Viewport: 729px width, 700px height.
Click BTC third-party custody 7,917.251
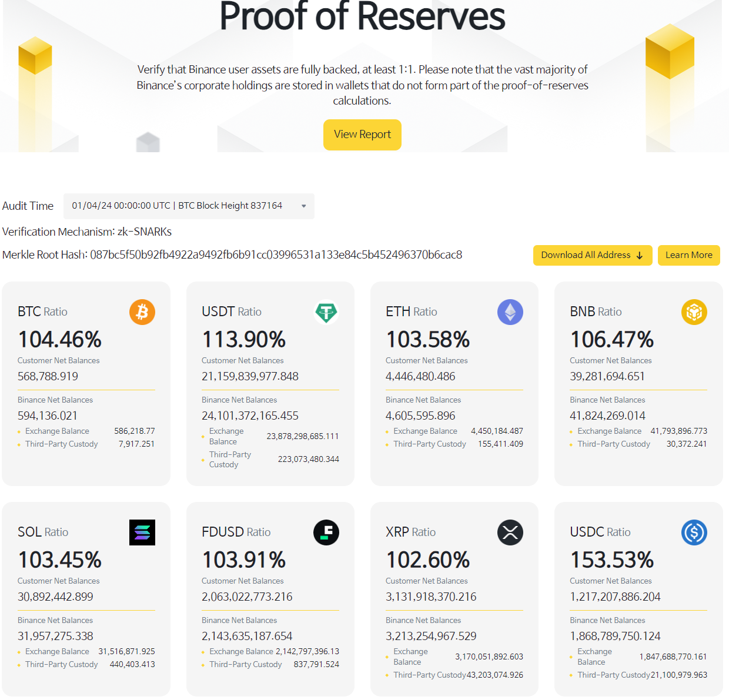point(136,444)
